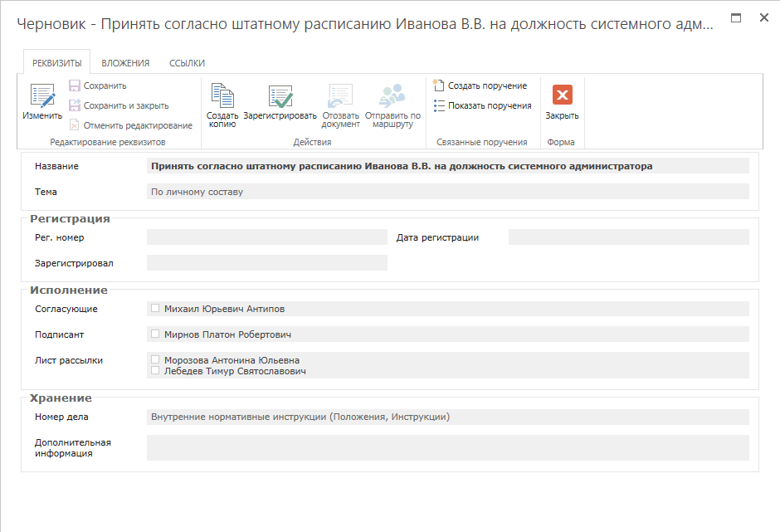Create assignment with Создать поручение
Screen dimensions: 780x532
440,85
